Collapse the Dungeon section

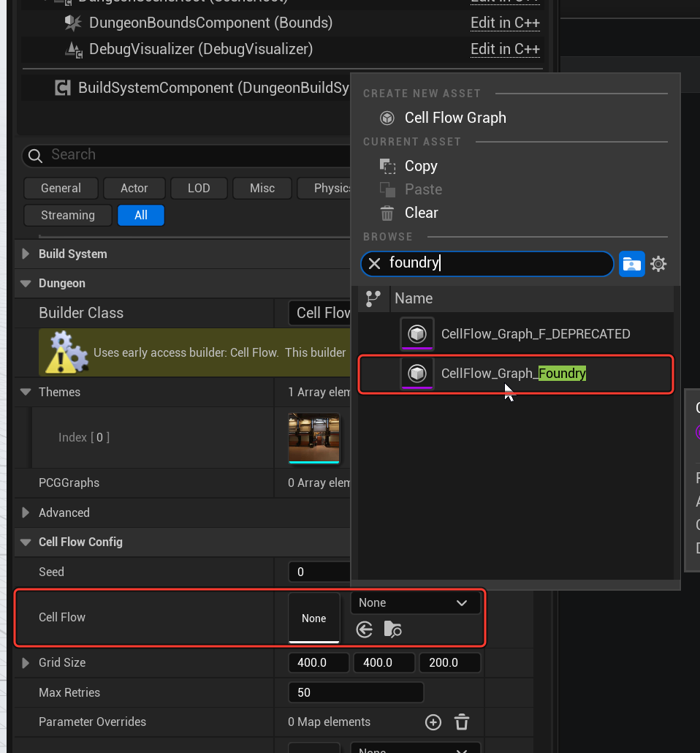26,284
